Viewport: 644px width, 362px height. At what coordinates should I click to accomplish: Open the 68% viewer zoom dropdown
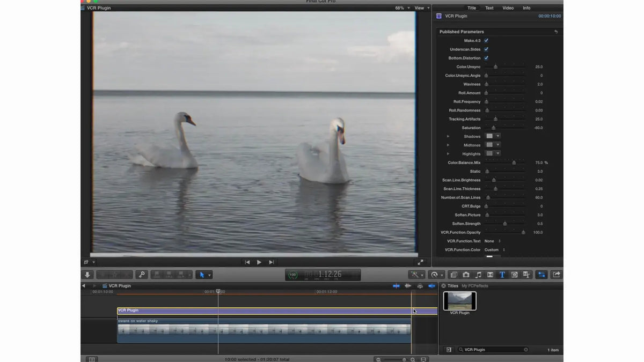click(x=402, y=8)
